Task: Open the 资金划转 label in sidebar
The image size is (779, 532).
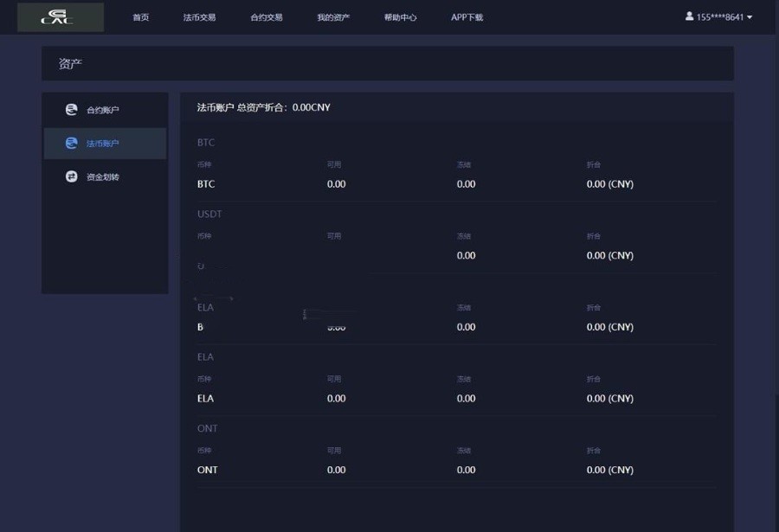Action: point(103,177)
